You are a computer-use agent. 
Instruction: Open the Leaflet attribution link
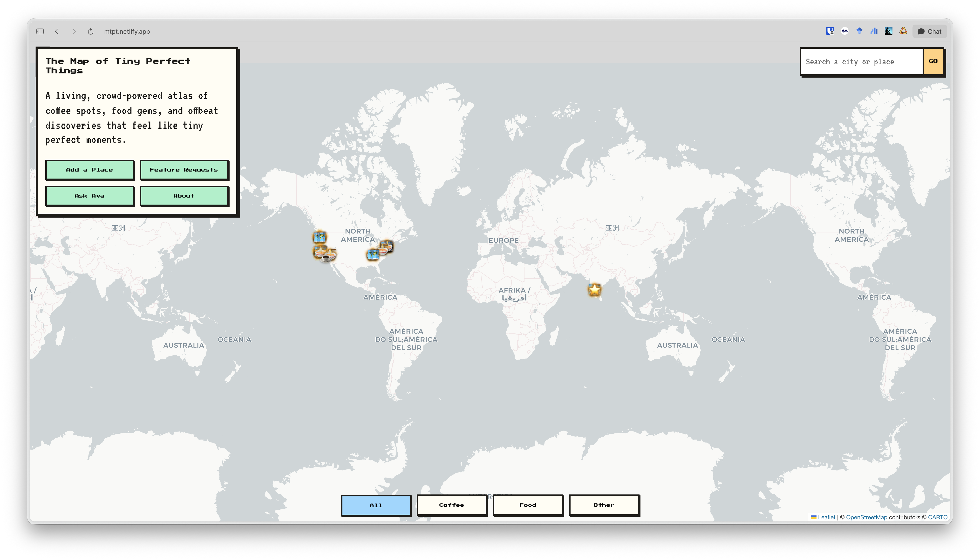(x=826, y=517)
